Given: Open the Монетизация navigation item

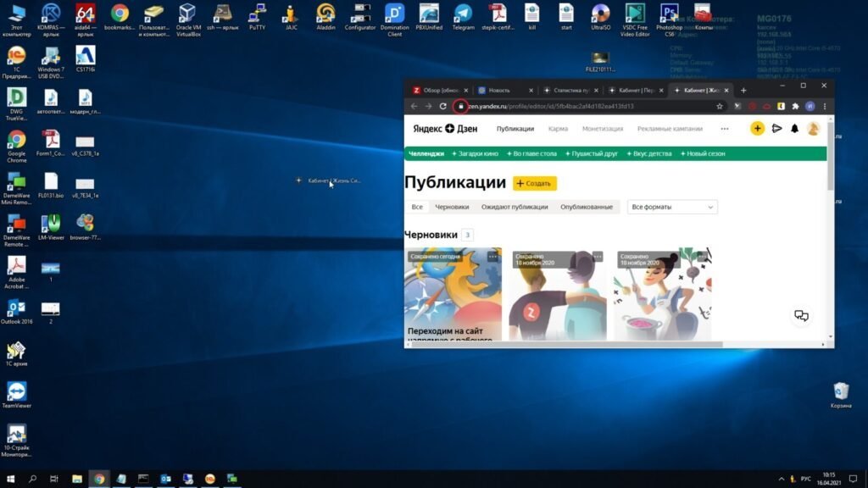Looking at the screenshot, I should [x=603, y=129].
